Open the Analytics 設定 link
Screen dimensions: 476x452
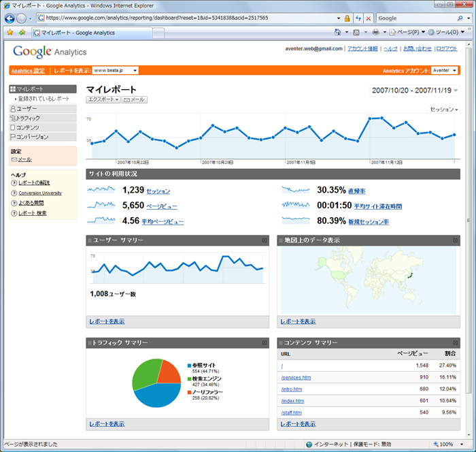28,71
